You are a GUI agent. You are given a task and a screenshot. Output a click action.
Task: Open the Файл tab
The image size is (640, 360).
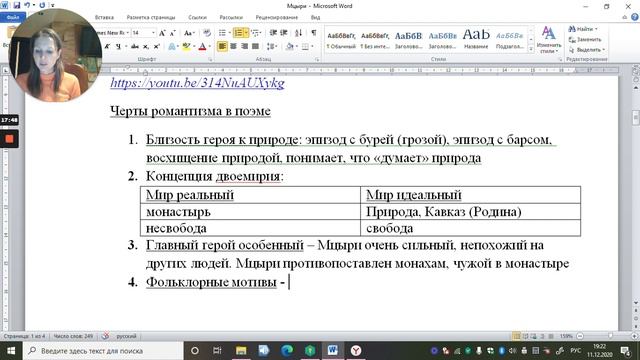coord(13,18)
